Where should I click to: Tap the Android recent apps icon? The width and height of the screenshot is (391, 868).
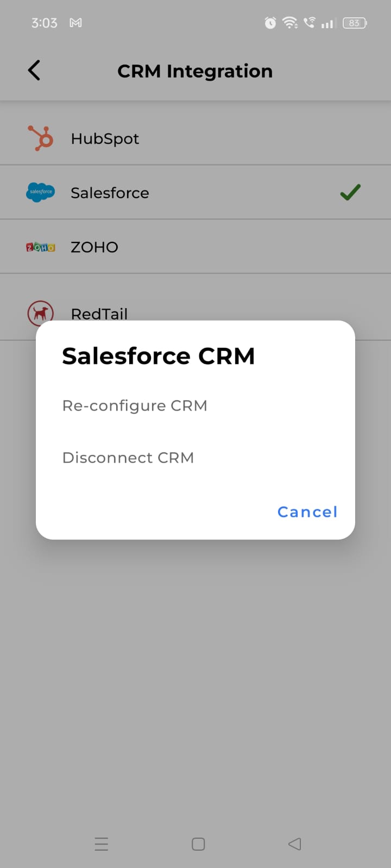102,844
